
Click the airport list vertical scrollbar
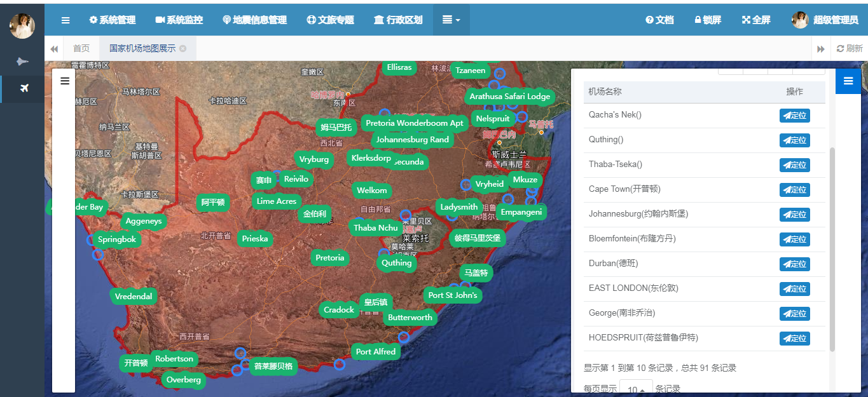pos(832,250)
